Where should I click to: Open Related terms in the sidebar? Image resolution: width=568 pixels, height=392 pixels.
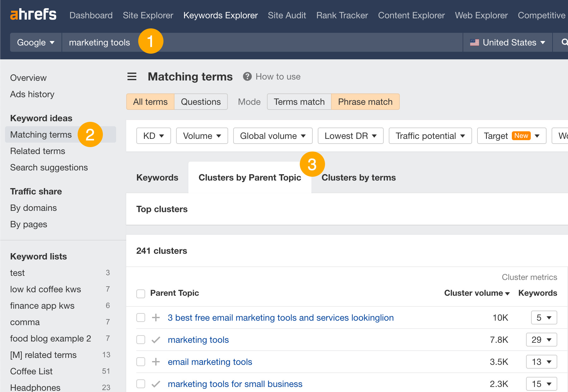[38, 151]
